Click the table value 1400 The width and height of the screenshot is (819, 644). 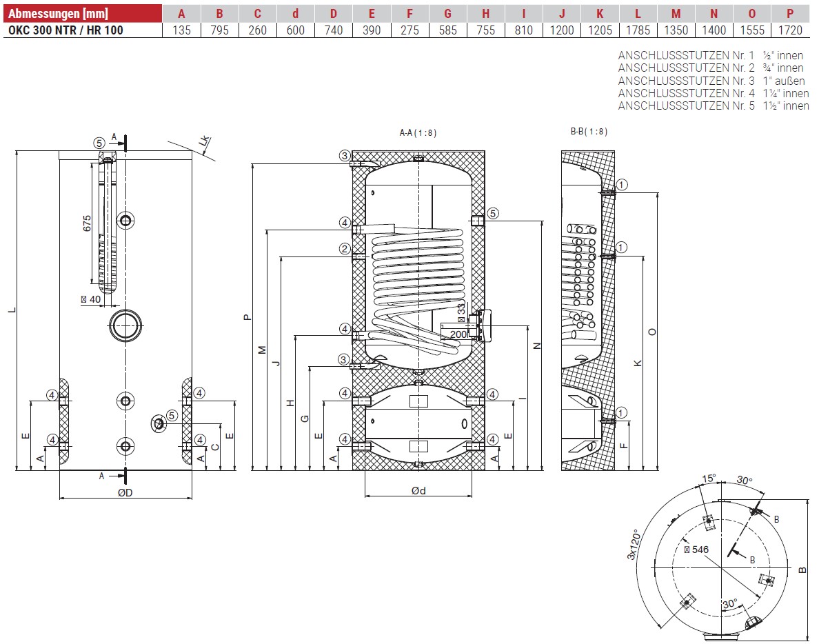(x=714, y=30)
